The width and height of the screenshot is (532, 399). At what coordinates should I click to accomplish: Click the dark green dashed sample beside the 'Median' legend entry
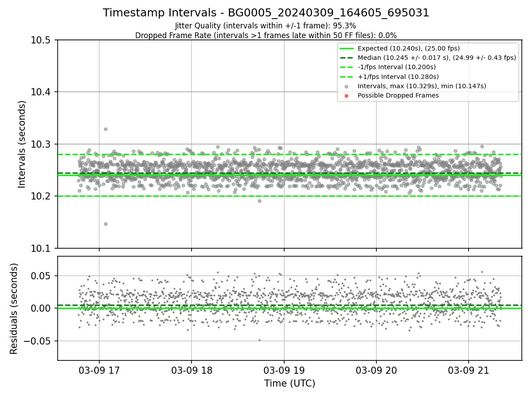347,58
